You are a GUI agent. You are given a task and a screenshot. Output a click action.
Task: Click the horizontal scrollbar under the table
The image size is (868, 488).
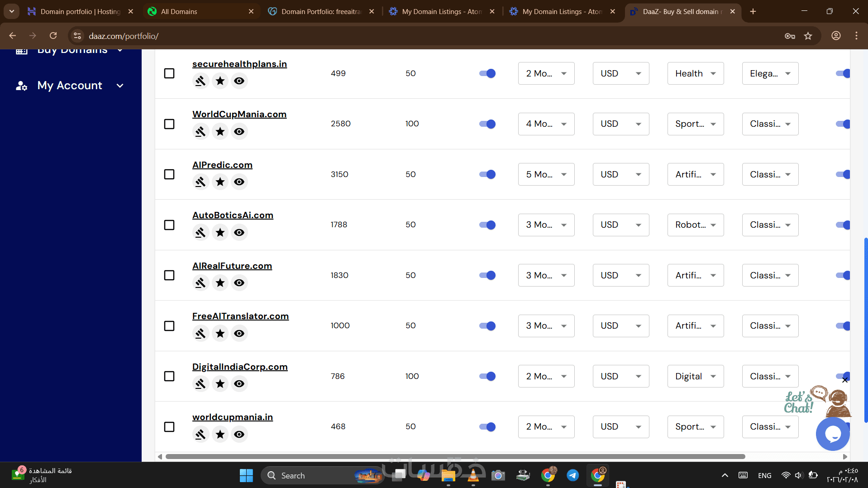(455, 456)
